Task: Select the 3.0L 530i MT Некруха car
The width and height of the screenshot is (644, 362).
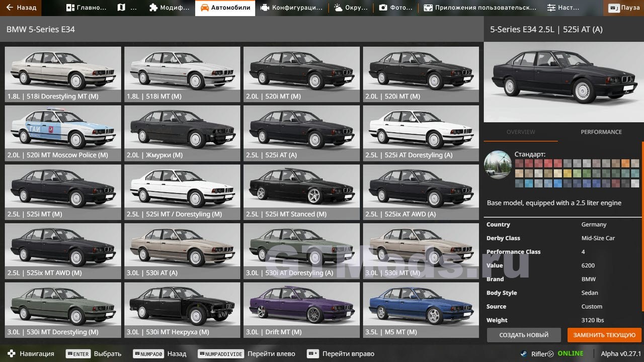Action: click(182, 310)
